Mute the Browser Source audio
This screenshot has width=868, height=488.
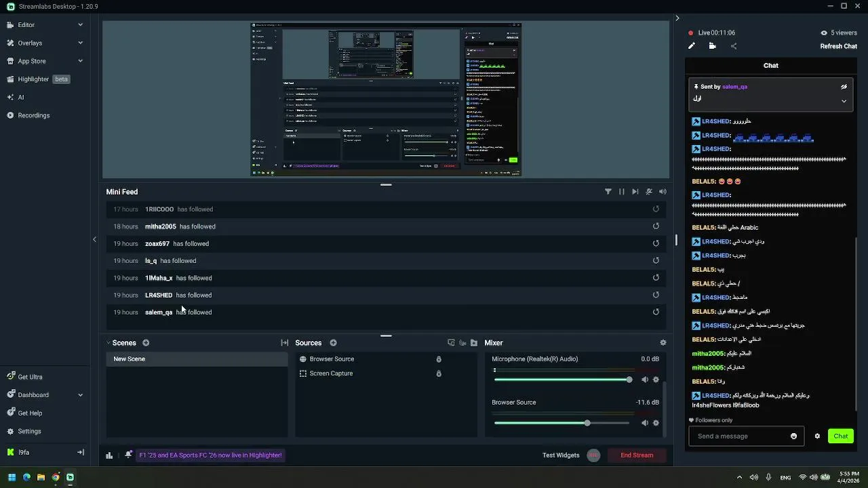645,423
